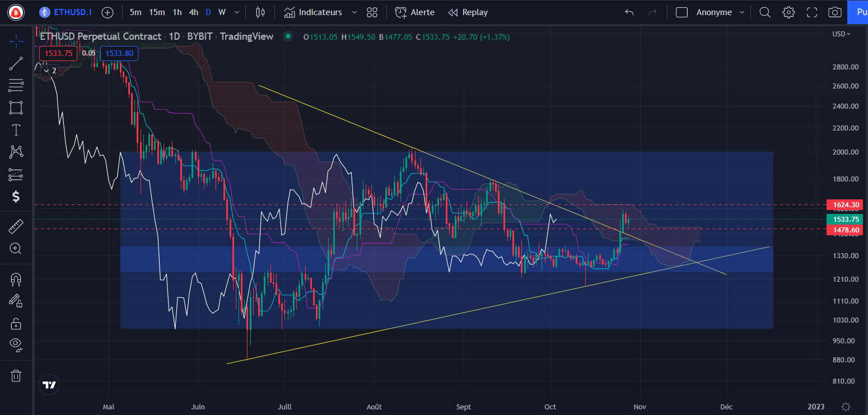Select the trend line drawing tool
Screen dimensions: 868x415
(16, 63)
